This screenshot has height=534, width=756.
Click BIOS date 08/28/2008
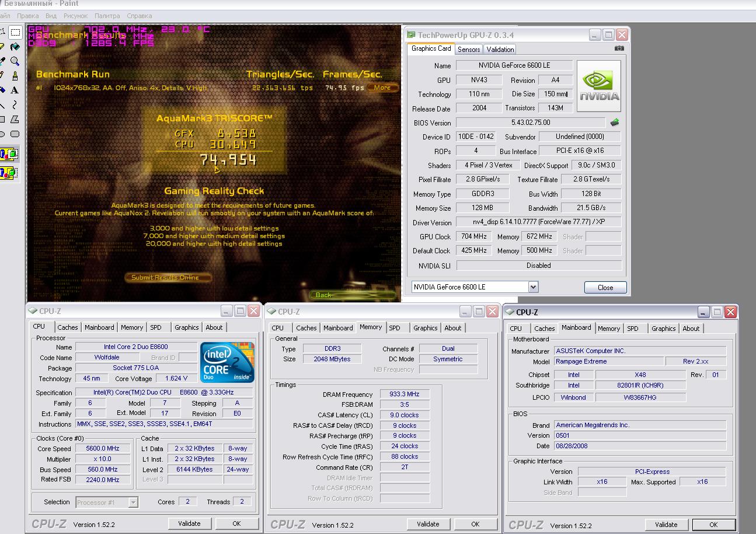640,446
